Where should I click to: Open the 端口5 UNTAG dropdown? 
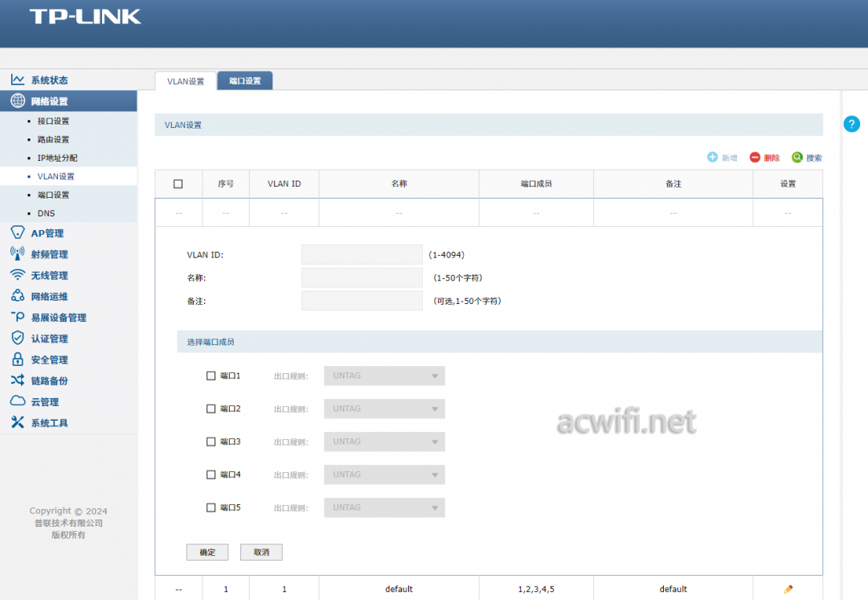pos(384,508)
